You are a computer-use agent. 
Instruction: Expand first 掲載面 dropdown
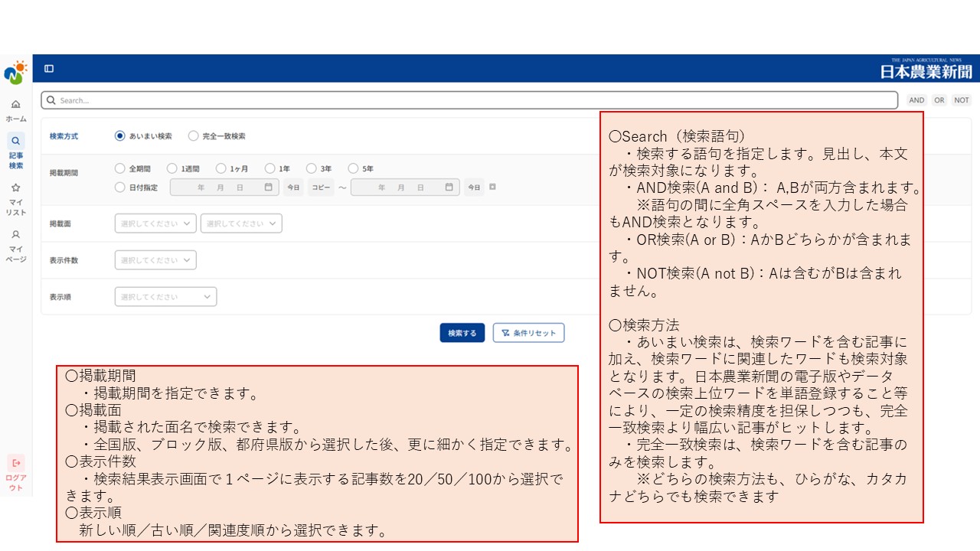pos(155,223)
